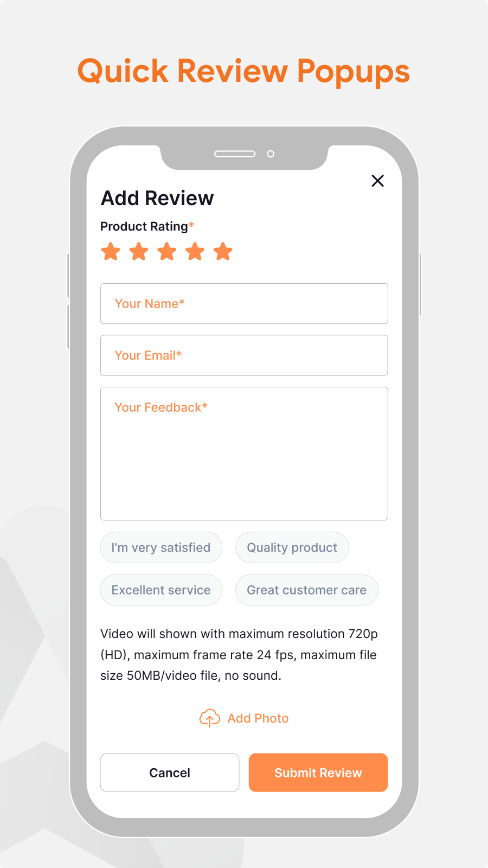488x868 pixels.
Task: Click the orange asterisk next to Product Rating
Action: point(191,224)
